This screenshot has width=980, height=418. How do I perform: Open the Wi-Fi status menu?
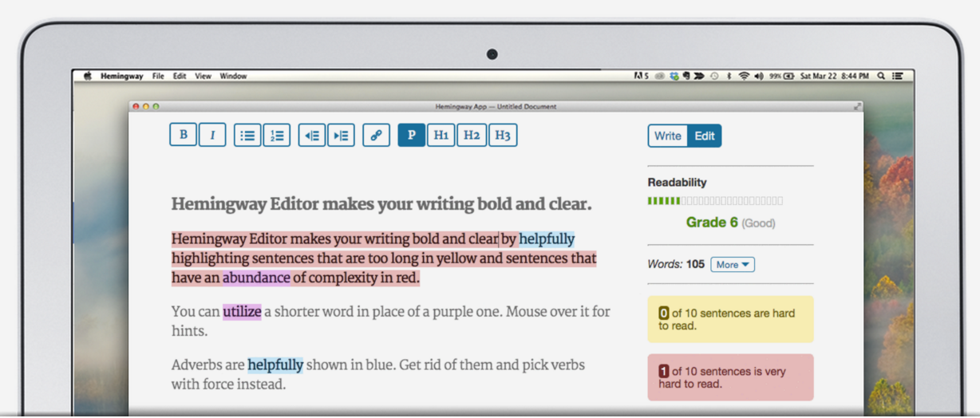point(744,76)
